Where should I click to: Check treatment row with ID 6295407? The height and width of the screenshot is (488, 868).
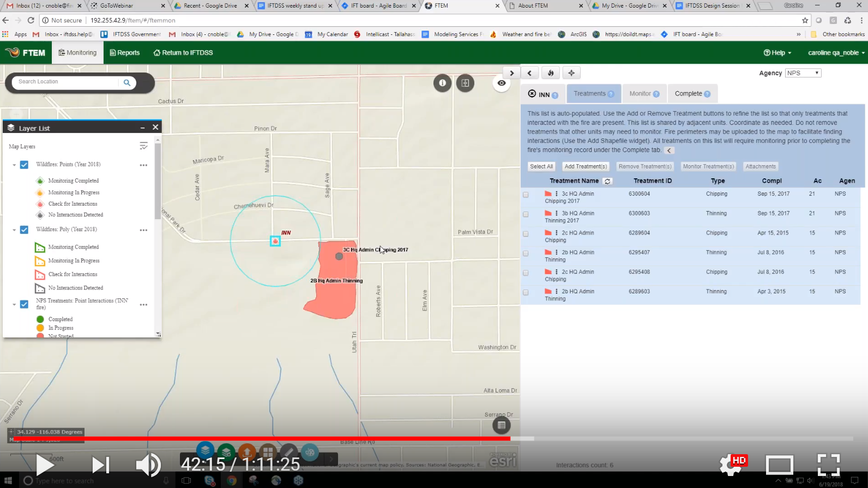[x=526, y=254]
